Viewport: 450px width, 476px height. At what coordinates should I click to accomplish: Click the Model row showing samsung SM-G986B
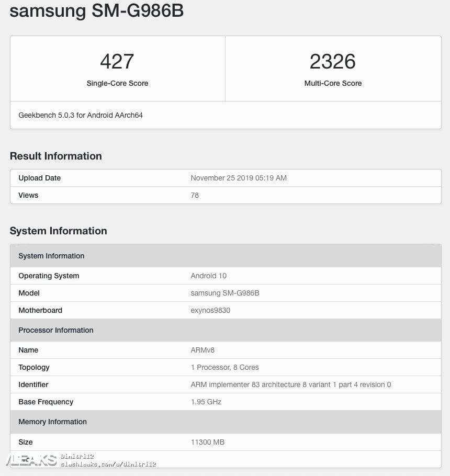pyautogui.click(x=225, y=293)
